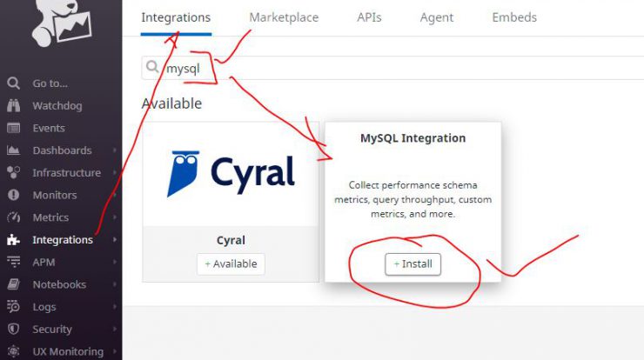This screenshot has width=644, height=360.
Task: Click the Integrations puzzle icon
Action: coord(13,240)
